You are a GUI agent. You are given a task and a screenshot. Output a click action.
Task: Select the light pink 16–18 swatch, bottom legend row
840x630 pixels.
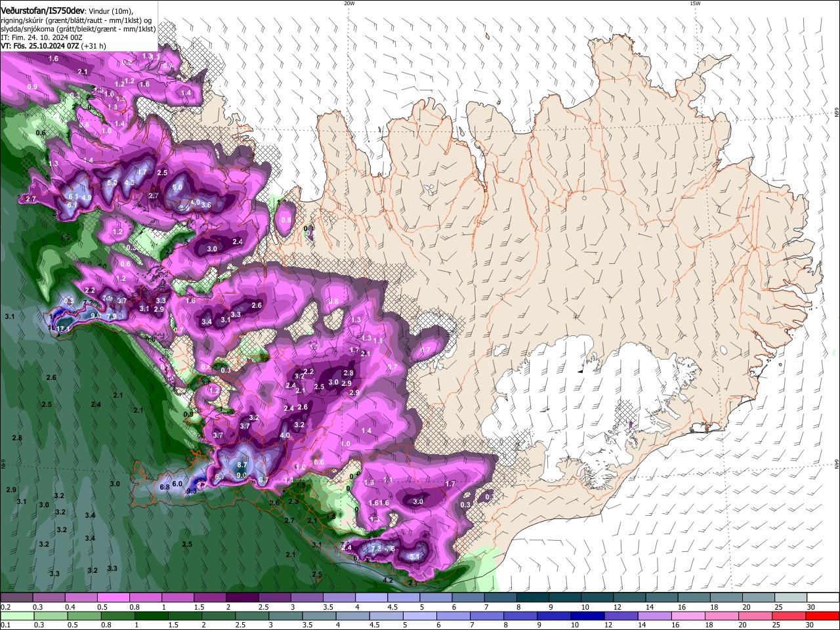pyautogui.click(x=687, y=616)
